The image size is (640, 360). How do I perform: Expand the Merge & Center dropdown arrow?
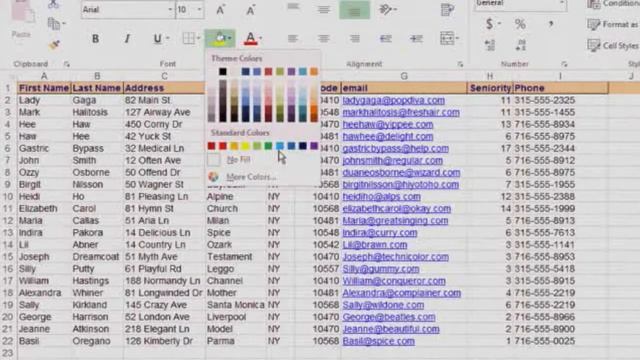click(457, 39)
